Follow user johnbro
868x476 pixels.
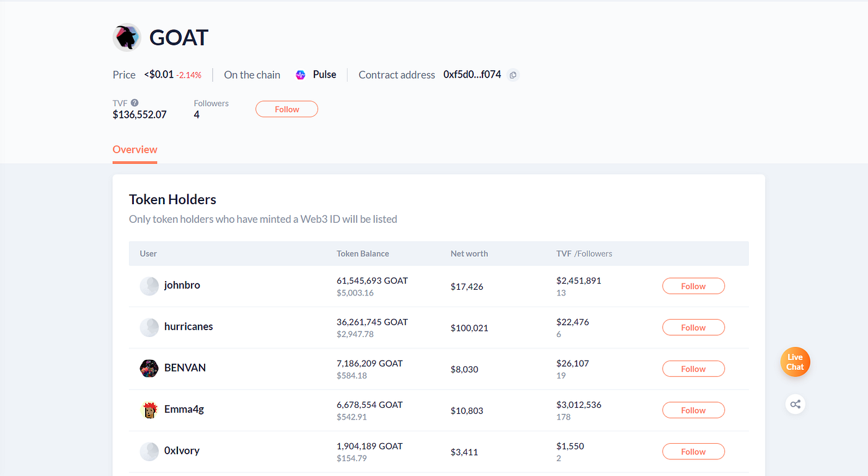pyautogui.click(x=693, y=286)
